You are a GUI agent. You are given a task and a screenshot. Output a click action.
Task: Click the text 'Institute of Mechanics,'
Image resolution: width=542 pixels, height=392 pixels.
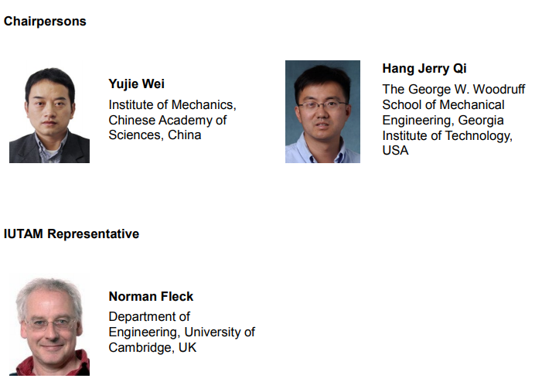172,104
